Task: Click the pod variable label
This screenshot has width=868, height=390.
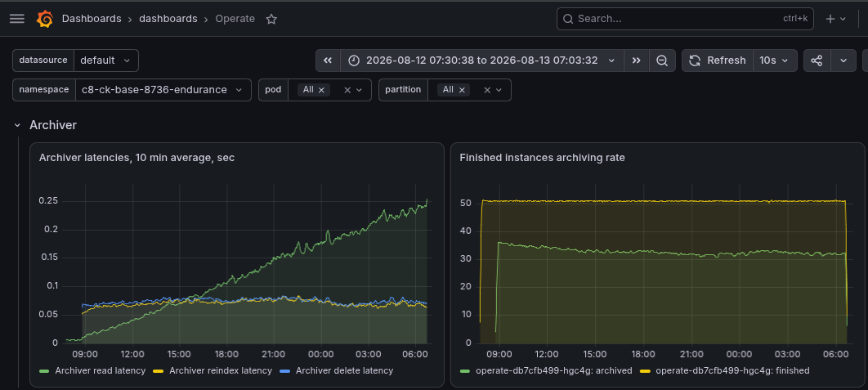Action: pyautogui.click(x=273, y=90)
